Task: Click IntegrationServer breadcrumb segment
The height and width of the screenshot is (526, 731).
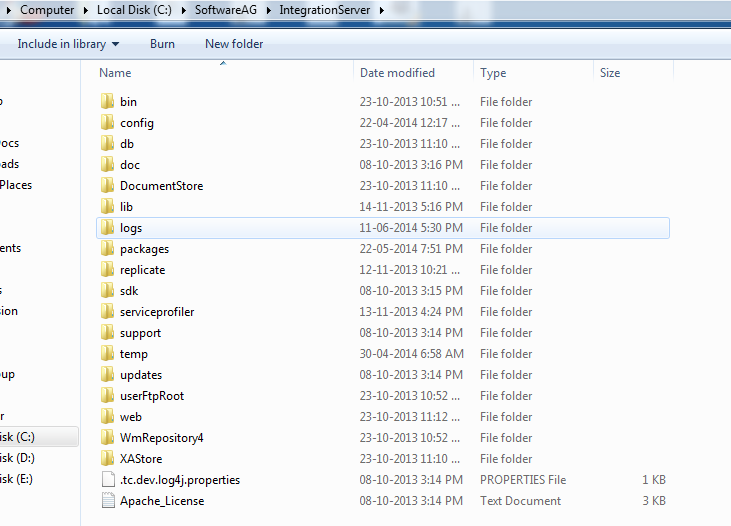Action: coord(324,10)
